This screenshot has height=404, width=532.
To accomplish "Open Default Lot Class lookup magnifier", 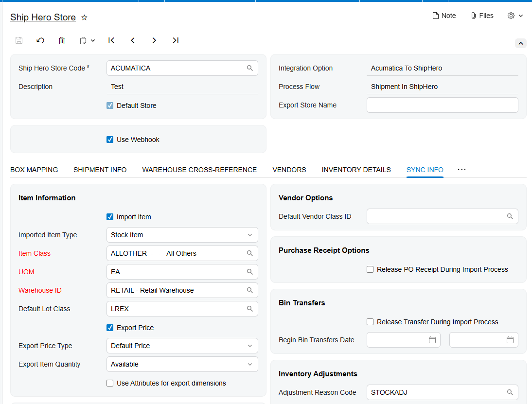I will (x=250, y=309).
